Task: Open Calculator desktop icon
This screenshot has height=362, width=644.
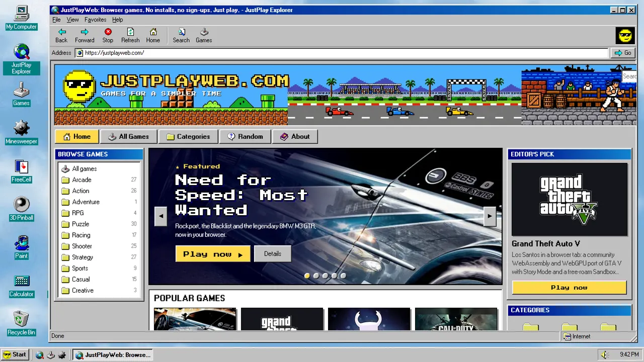Action: point(21,285)
